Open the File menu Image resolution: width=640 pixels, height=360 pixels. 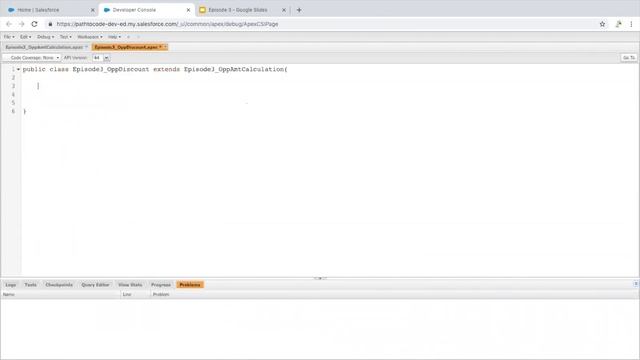(x=9, y=37)
